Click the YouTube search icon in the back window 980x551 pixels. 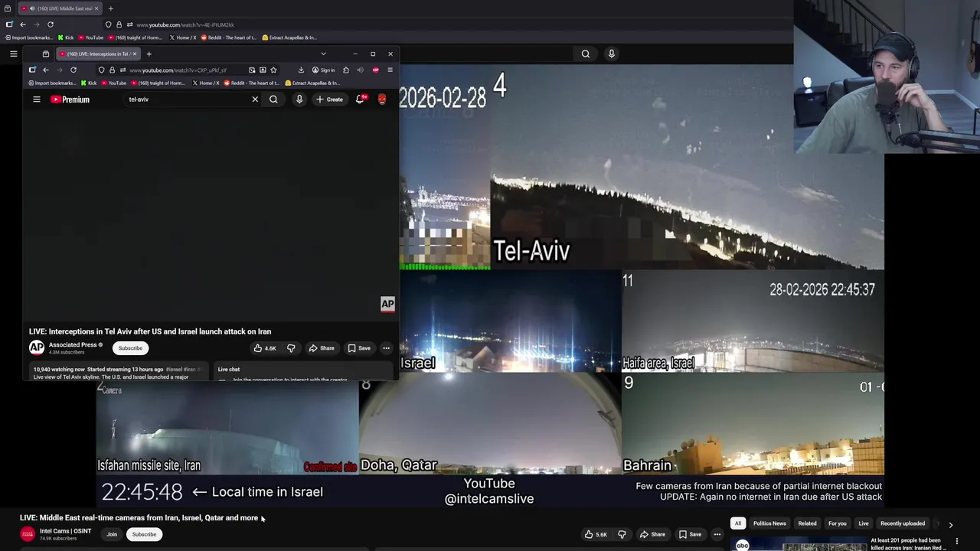click(x=586, y=54)
